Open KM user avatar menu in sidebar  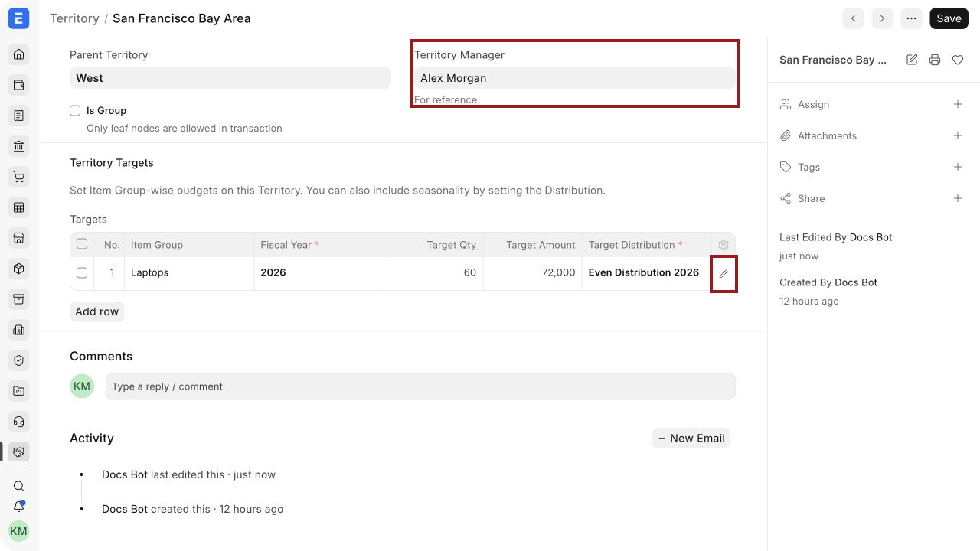coord(18,531)
